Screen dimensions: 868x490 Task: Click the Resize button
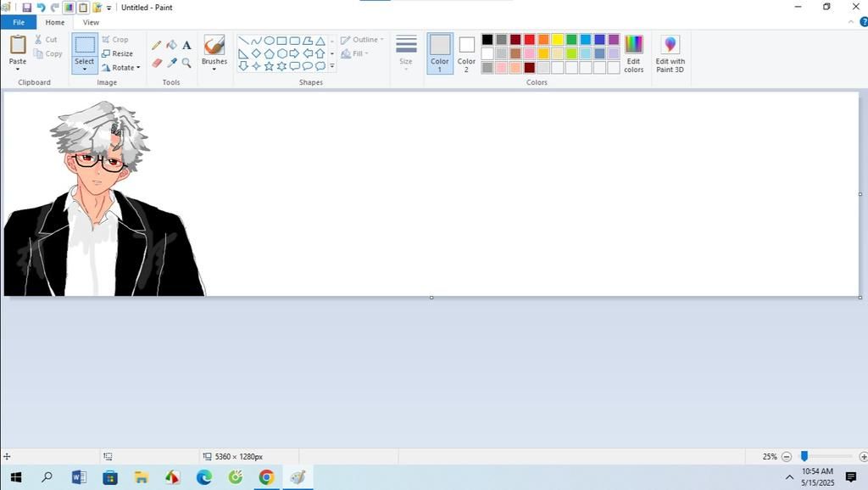[x=117, y=53]
